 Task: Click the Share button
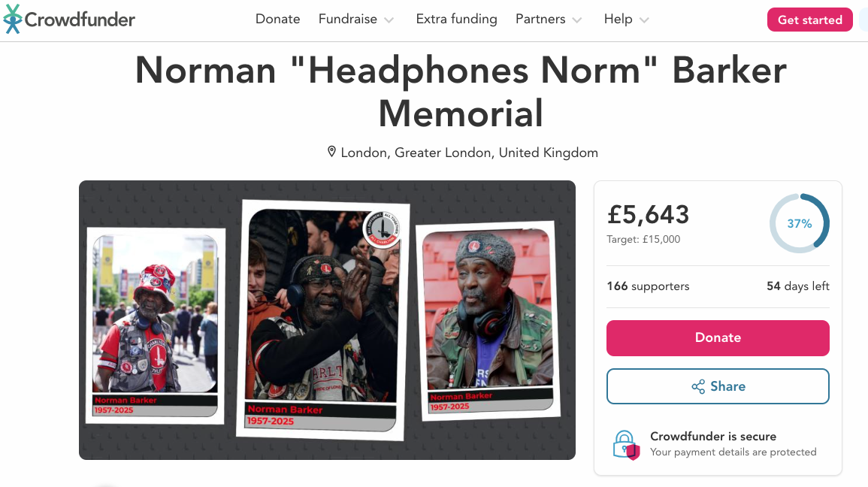[x=718, y=386]
